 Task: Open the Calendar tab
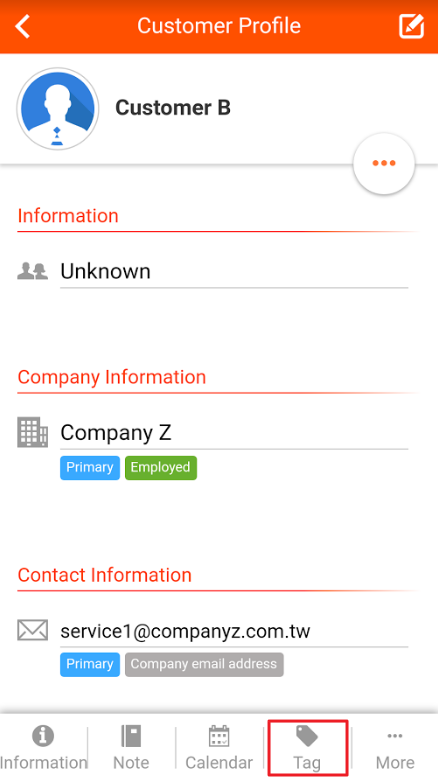[219, 748]
